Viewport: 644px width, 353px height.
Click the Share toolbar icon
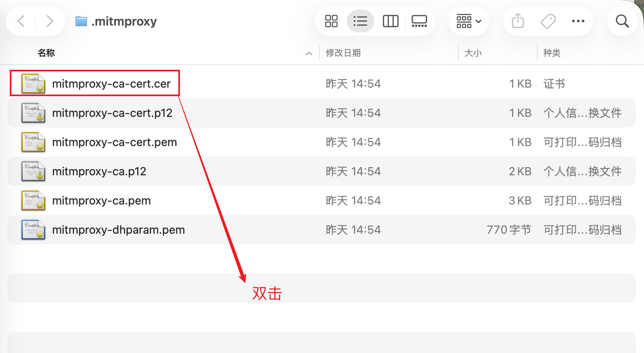click(x=518, y=21)
